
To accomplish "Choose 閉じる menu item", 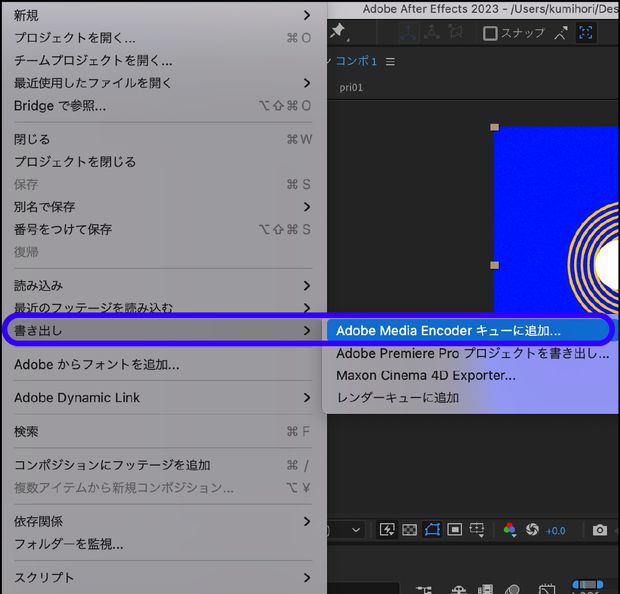I will [163, 139].
